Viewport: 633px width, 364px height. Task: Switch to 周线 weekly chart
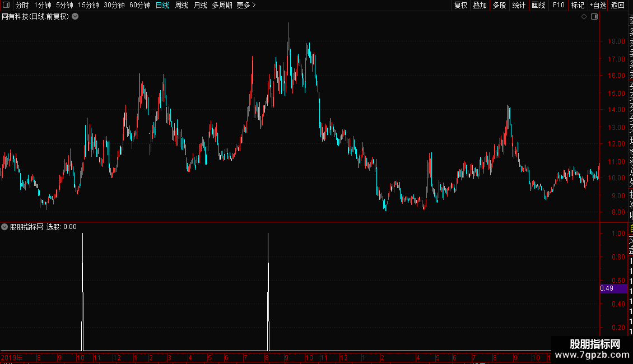click(181, 5)
